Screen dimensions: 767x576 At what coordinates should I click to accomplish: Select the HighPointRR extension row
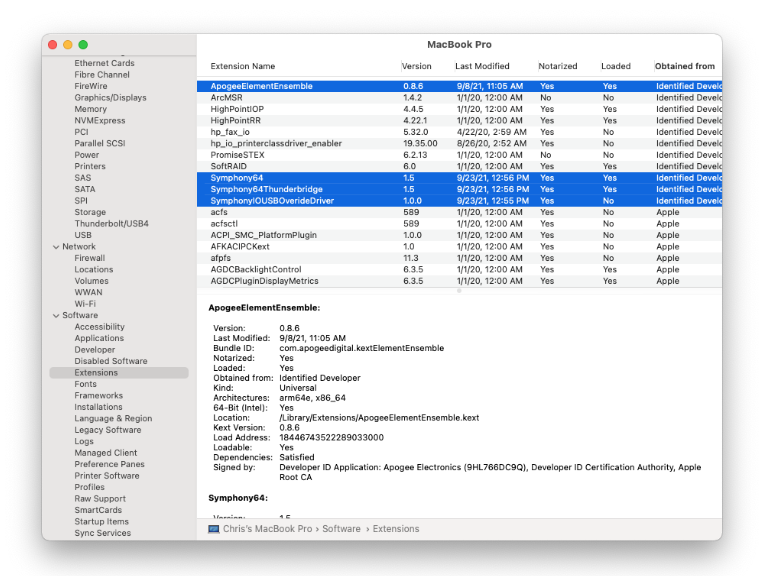pyautogui.click(x=459, y=120)
